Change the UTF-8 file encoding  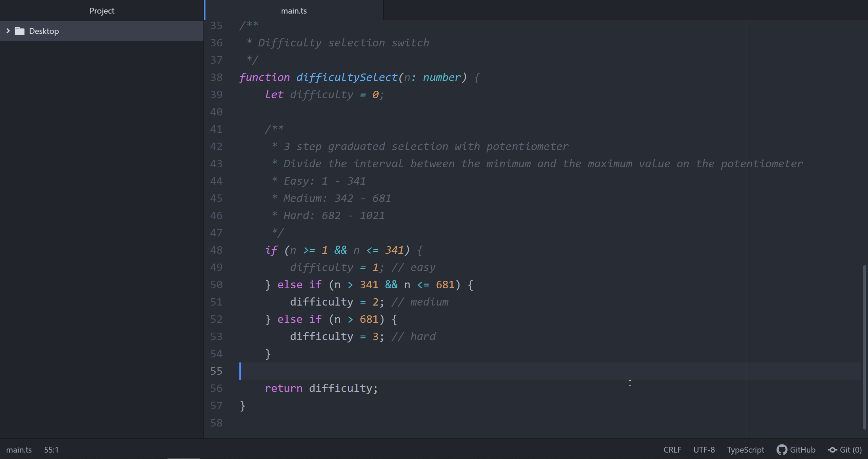704,450
